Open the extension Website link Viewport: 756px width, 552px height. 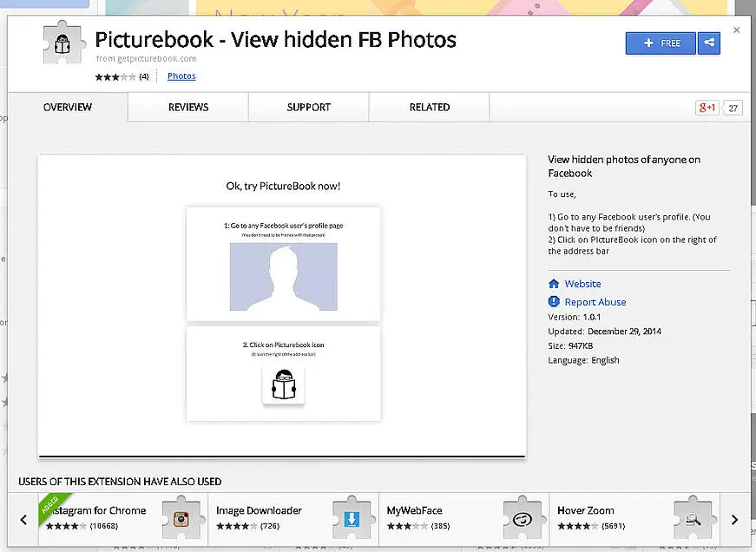(x=583, y=284)
